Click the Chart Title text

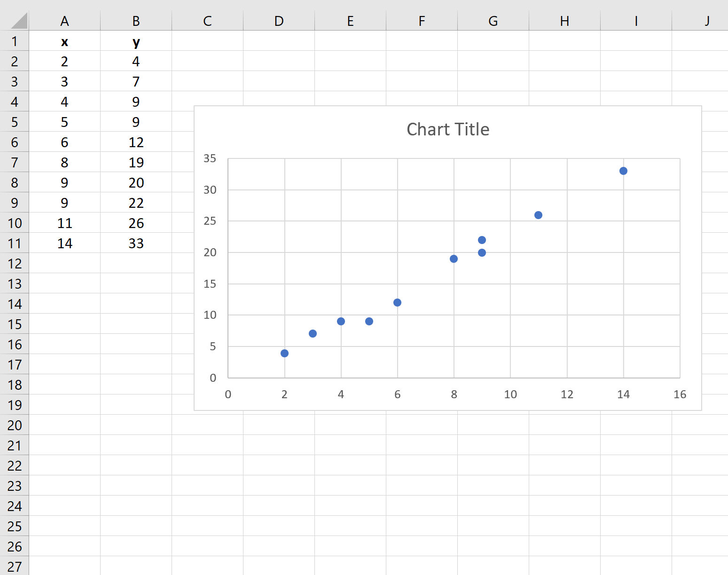tap(448, 129)
